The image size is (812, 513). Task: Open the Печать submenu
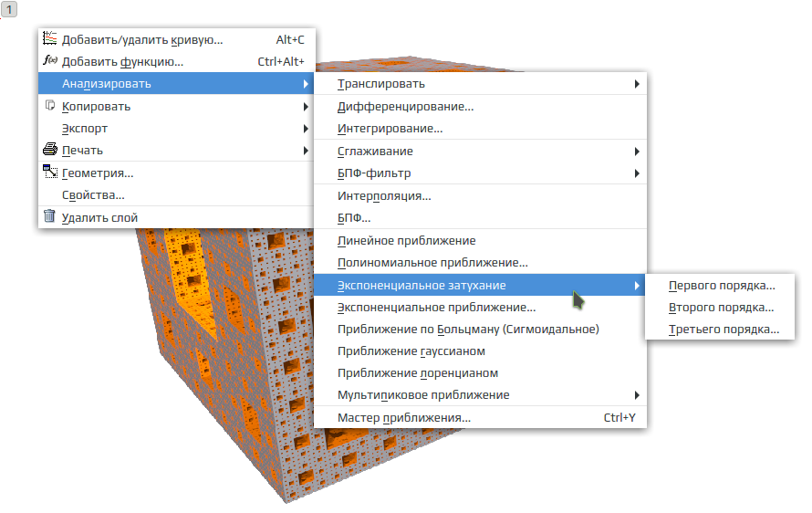177,151
